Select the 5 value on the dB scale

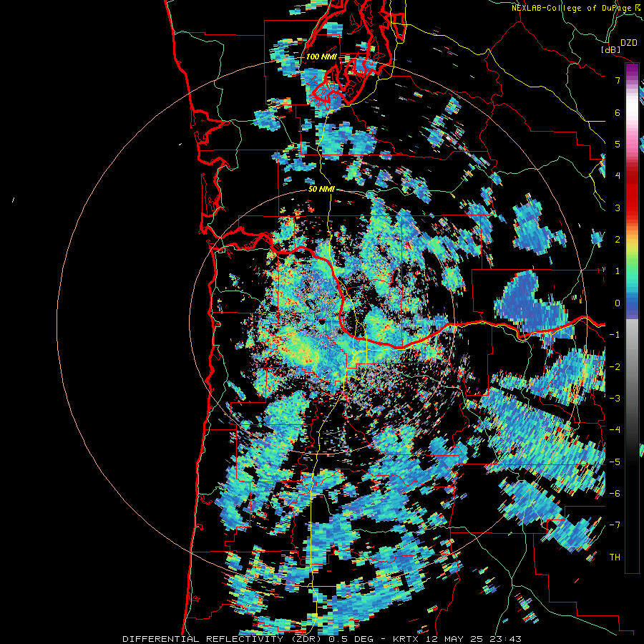pos(618,144)
